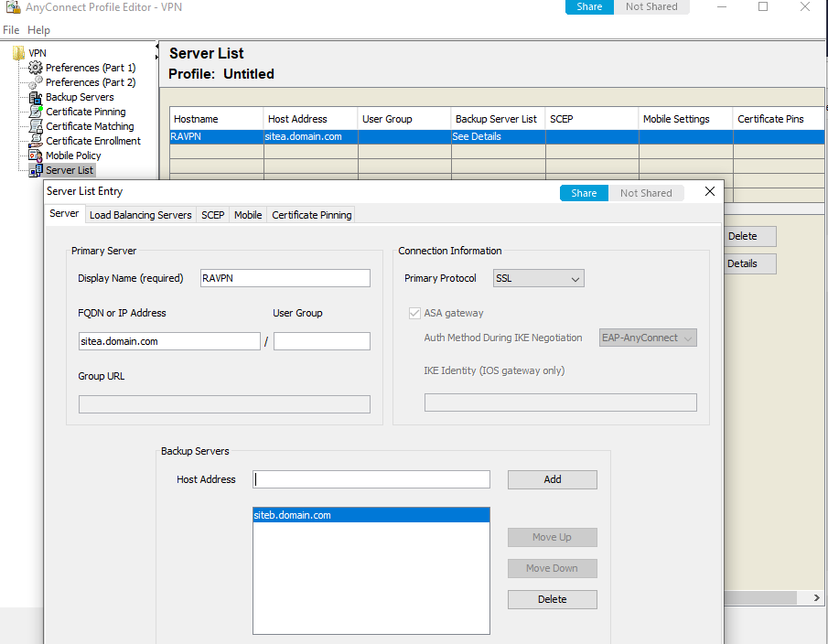
Task: Click the Hostname column header
Action: point(217,119)
